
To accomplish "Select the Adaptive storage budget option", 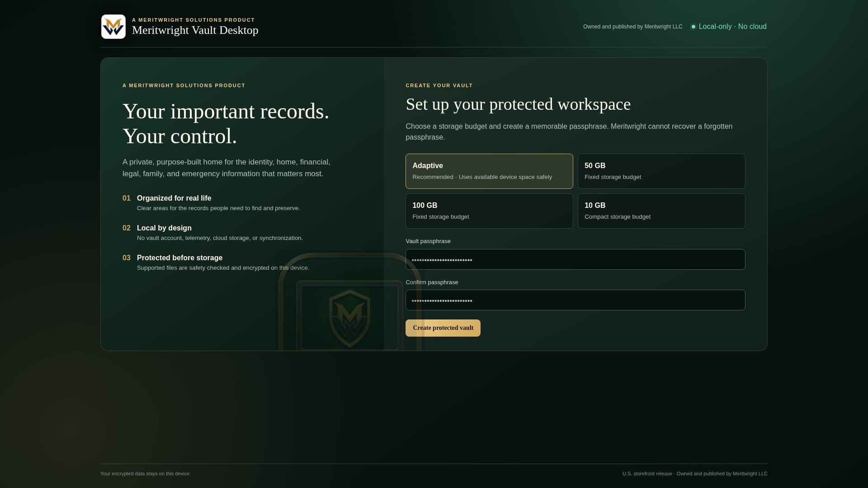I will 489,171.
